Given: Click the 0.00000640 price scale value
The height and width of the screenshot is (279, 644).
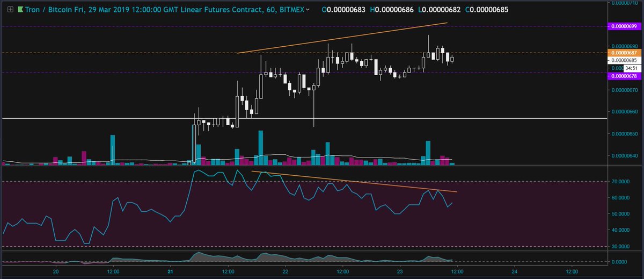Looking at the screenshot, I should point(625,156).
